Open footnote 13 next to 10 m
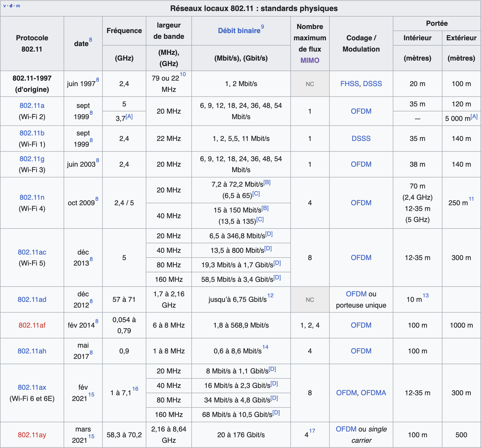 click(426, 296)
